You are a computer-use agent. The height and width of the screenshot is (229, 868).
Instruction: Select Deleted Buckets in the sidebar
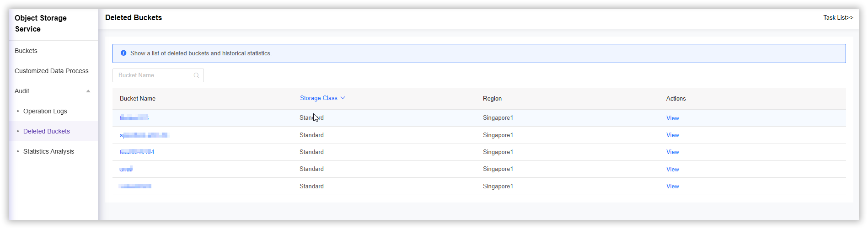(x=47, y=131)
